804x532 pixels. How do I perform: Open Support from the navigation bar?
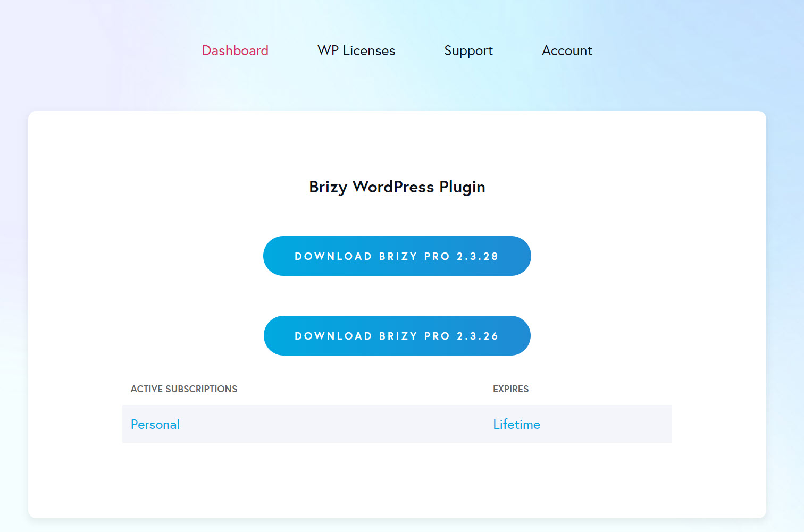click(468, 50)
